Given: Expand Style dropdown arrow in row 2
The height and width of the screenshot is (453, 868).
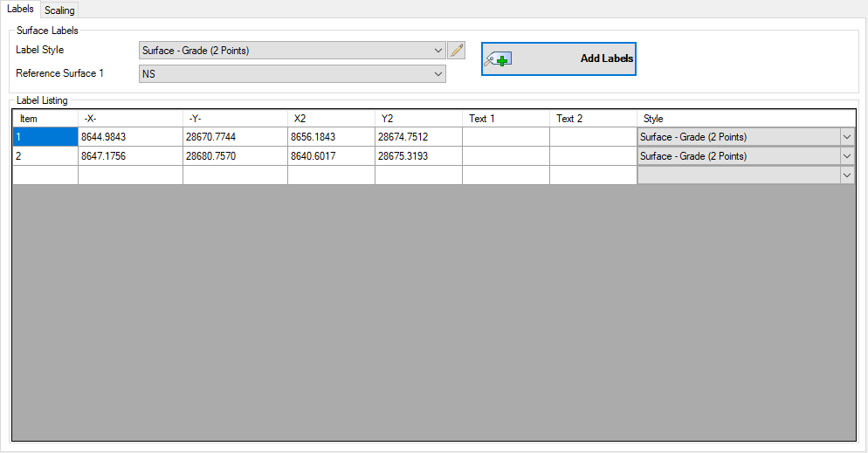Looking at the screenshot, I should (x=846, y=156).
